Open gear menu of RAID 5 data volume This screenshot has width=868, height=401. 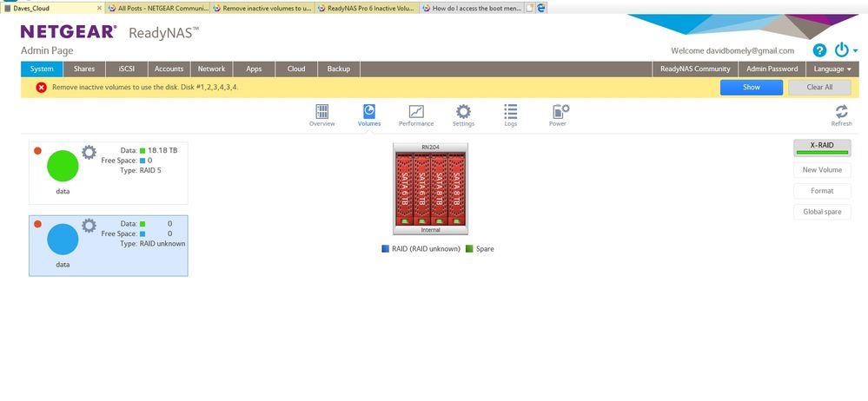pos(89,152)
